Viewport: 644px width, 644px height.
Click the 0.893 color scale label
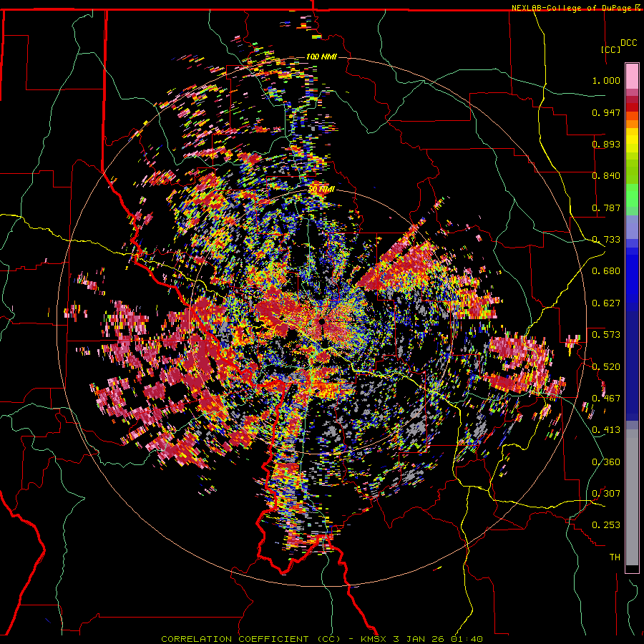coord(606,144)
